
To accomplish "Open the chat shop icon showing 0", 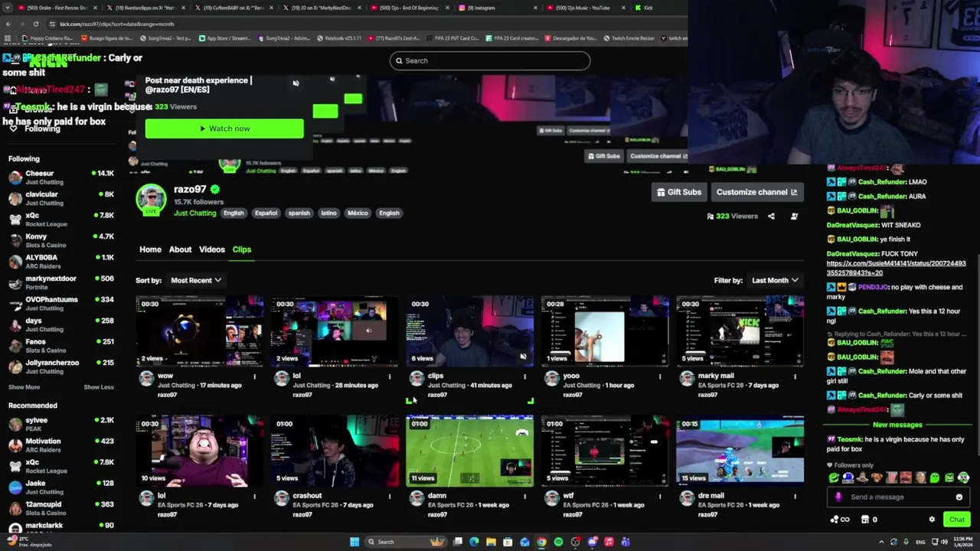I will [x=868, y=520].
